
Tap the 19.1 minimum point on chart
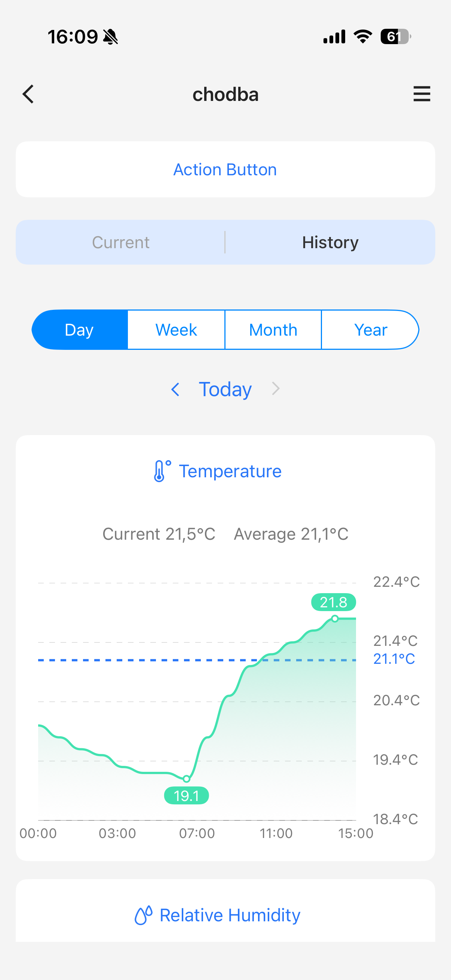click(x=187, y=779)
